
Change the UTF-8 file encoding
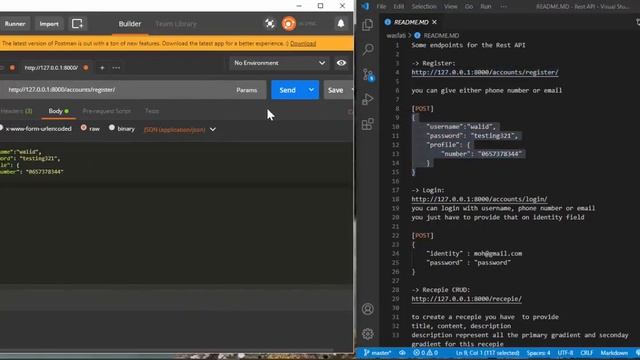[x=565, y=353]
